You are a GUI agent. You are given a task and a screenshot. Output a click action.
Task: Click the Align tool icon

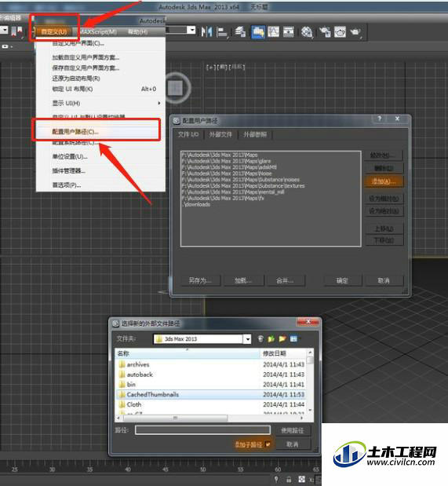(221, 32)
